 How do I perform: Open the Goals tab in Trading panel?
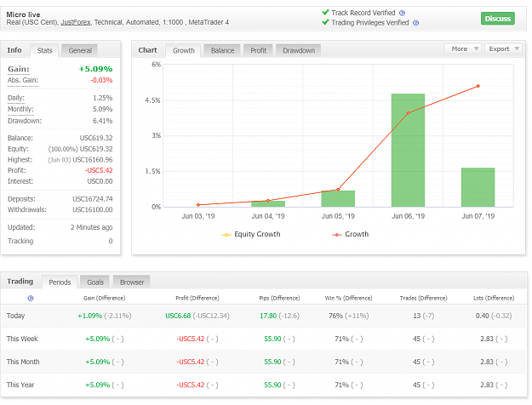click(95, 282)
